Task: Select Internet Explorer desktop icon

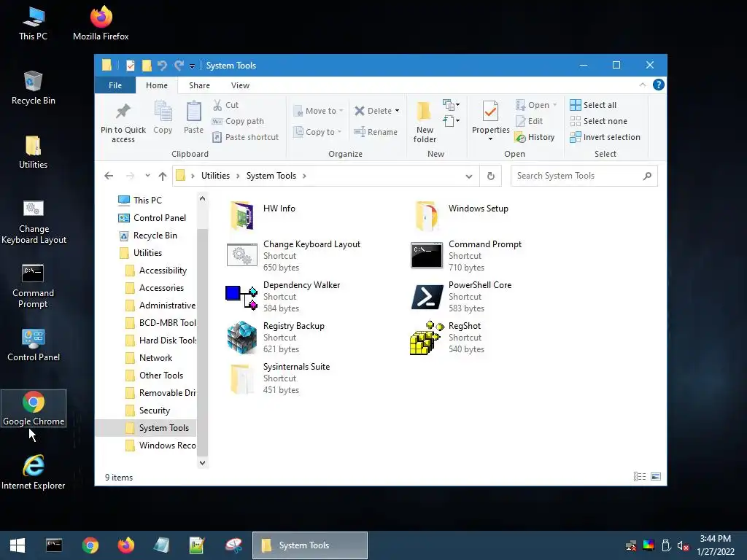Action: 34,472
